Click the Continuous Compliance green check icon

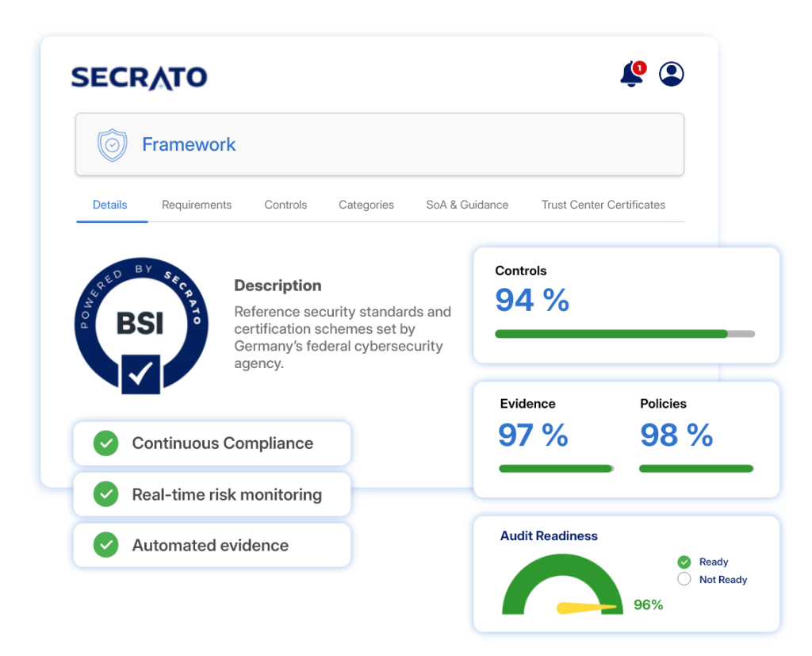tap(106, 443)
